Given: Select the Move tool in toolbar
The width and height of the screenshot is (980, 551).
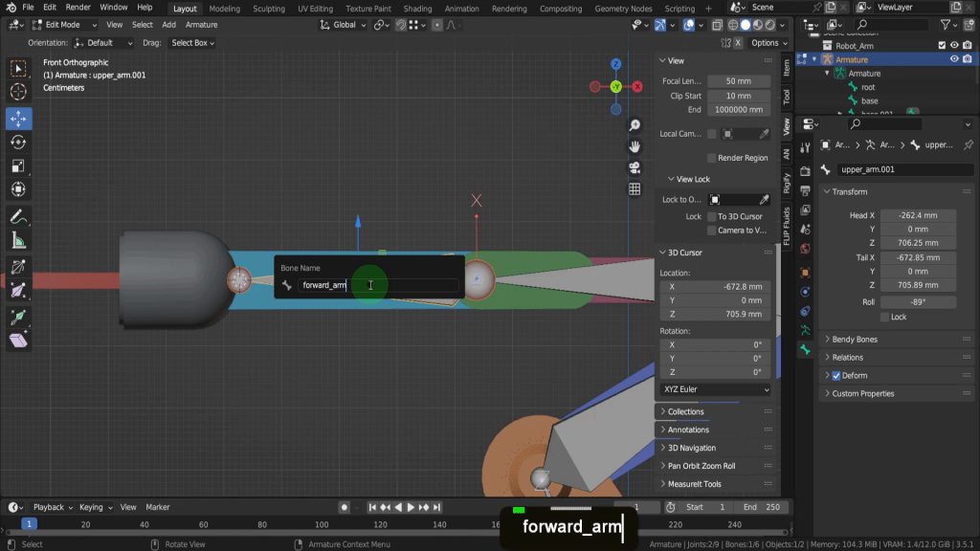Looking at the screenshot, I should click(19, 119).
